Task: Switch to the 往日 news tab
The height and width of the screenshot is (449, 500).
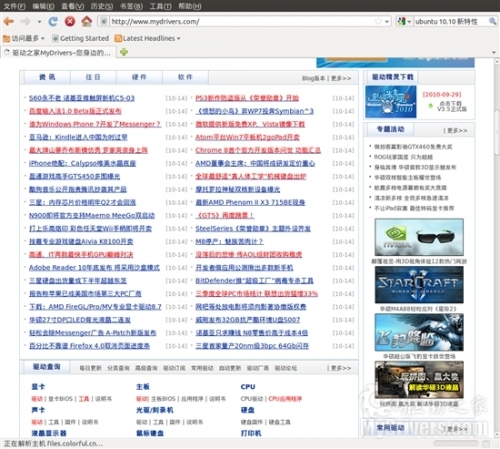Action: pyautogui.click(x=93, y=77)
